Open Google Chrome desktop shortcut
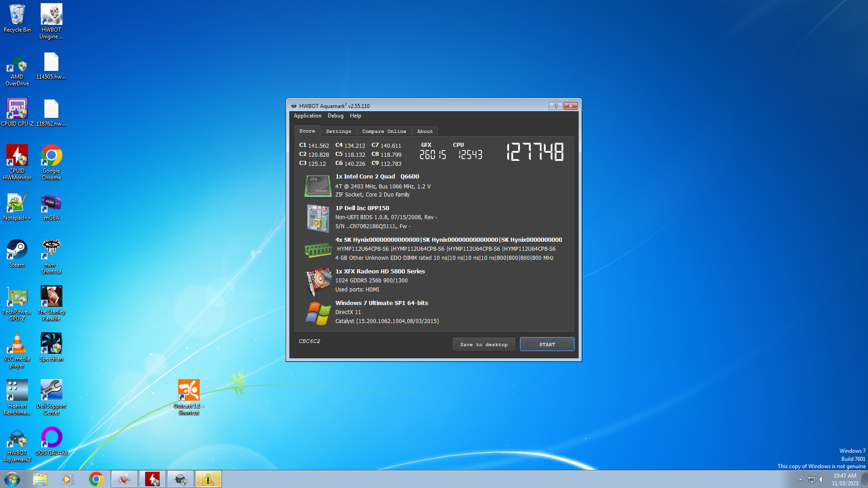Viewport: 868px width, 488px height. click(51, 162)
